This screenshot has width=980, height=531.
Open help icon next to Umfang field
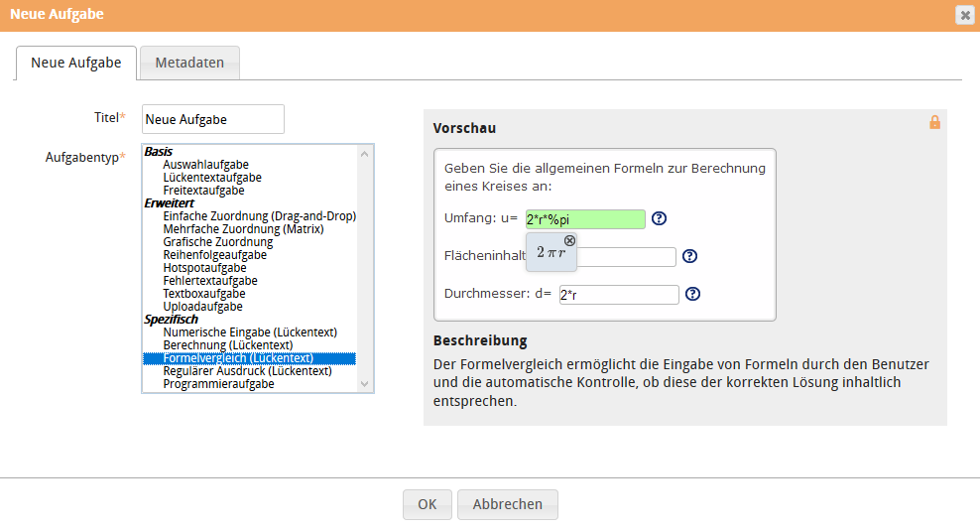[x=659, y=219]
